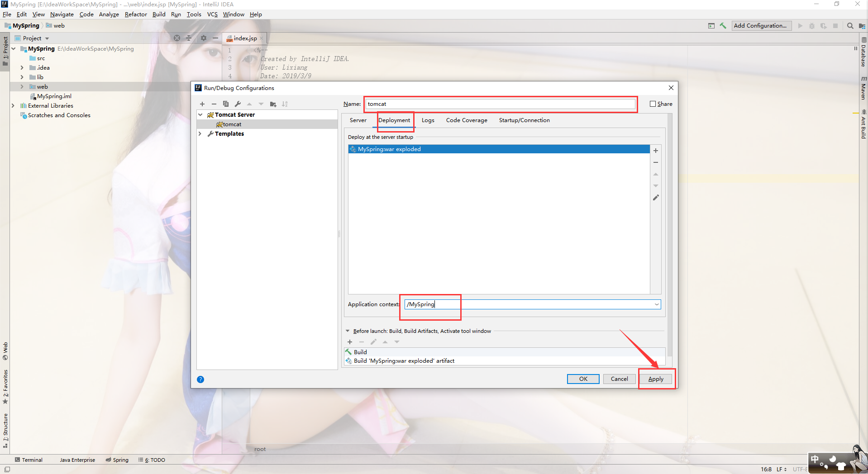Edit the selected deployment artifact

(x=656, y=198)
